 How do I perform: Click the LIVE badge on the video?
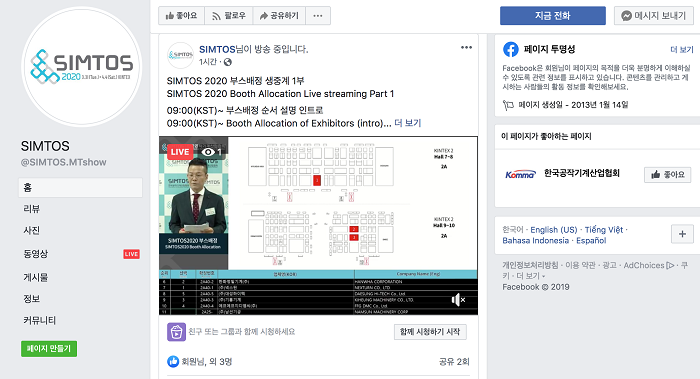180,152
